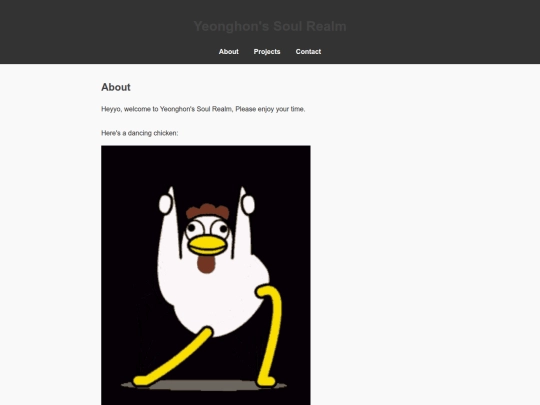Click the "Here's a dancing chicken" caption
540x405 pixels.
coord(139,133)
